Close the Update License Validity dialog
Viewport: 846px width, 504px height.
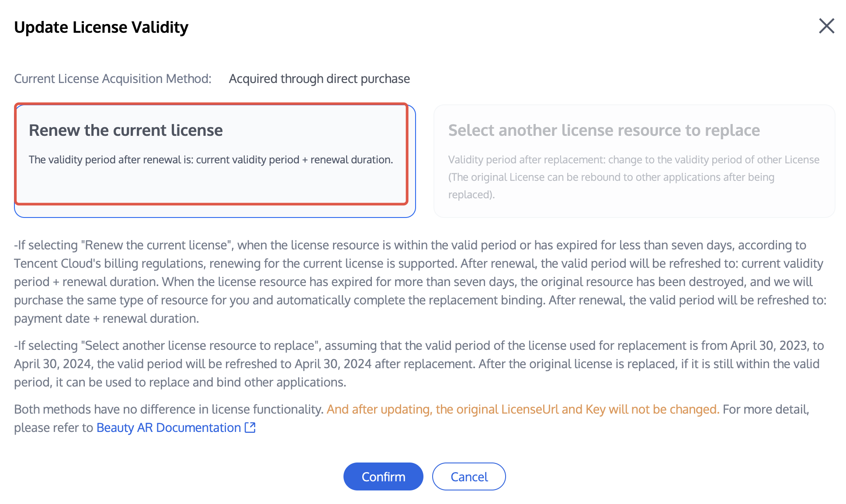[x=826, y=26]
